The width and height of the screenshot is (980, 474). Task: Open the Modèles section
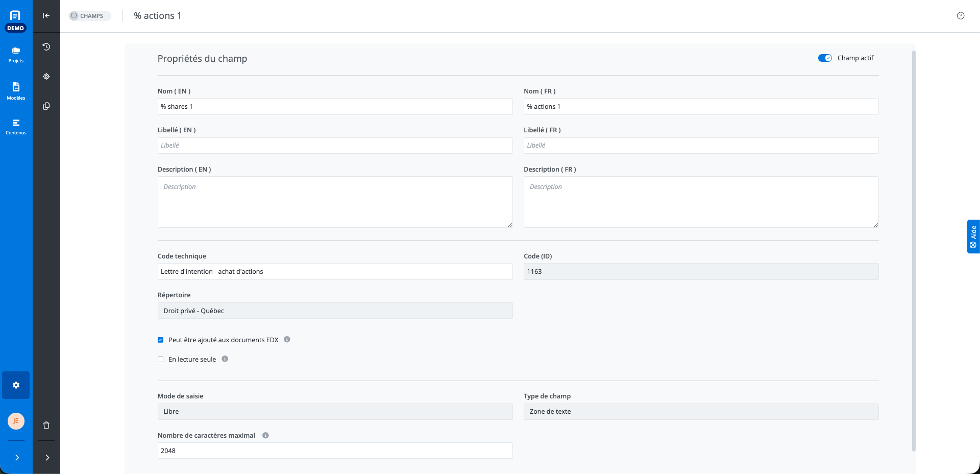16,91
